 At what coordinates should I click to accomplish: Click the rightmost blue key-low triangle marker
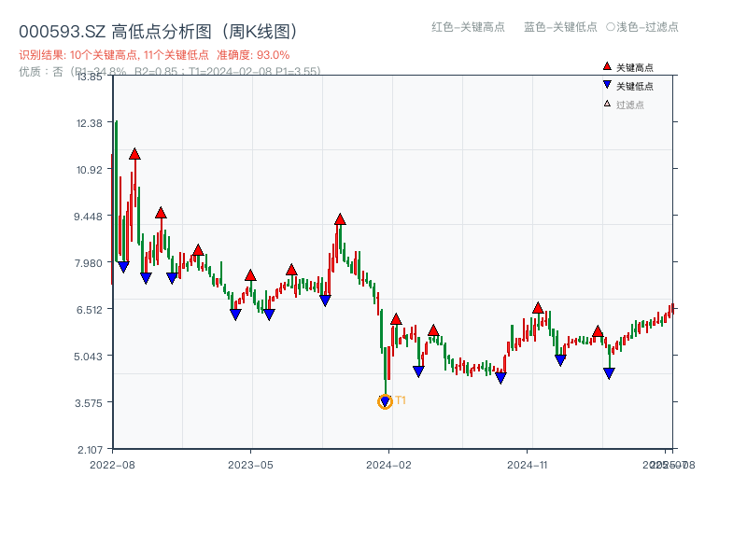click(610, 372)
